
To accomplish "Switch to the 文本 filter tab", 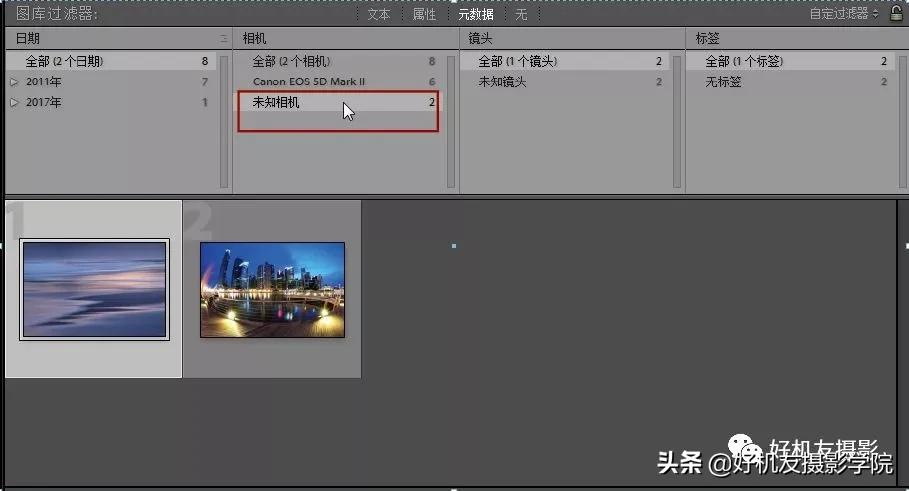I will (379, 14).
